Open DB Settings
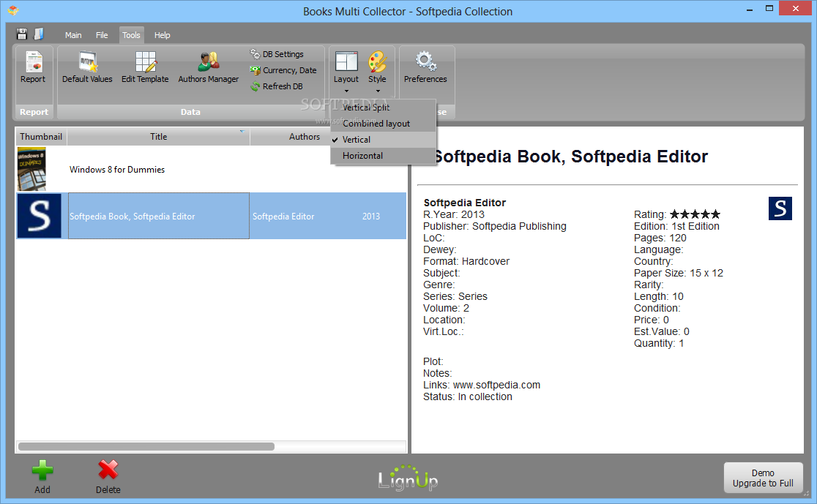 (277, 54)
